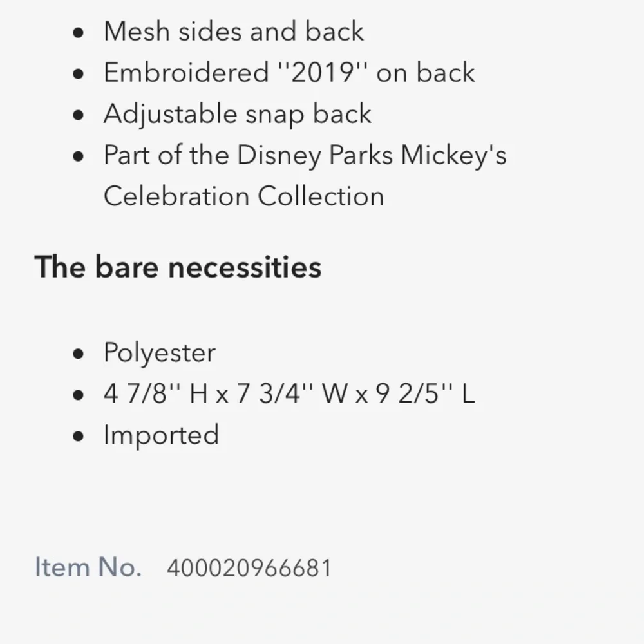Click 'Part of the Disney Parks Mickey's' text
The width and height of the screenshot is (644, 644).
click(x=305, y=155)
